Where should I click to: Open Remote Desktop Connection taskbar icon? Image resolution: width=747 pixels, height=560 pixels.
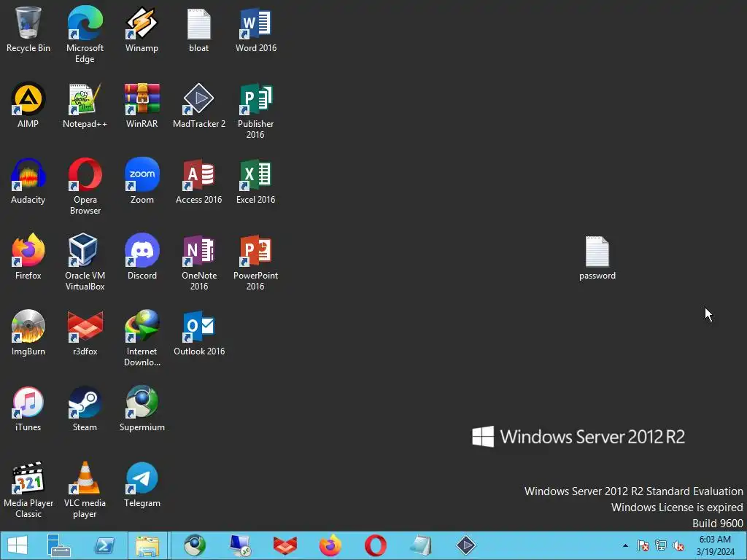240,545
